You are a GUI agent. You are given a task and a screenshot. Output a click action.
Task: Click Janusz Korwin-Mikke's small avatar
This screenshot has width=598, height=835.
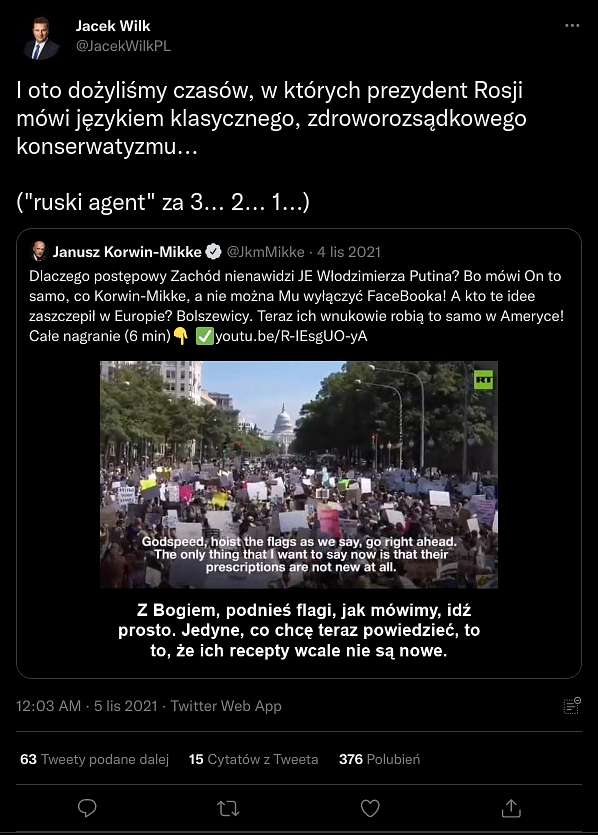[38, 251]
